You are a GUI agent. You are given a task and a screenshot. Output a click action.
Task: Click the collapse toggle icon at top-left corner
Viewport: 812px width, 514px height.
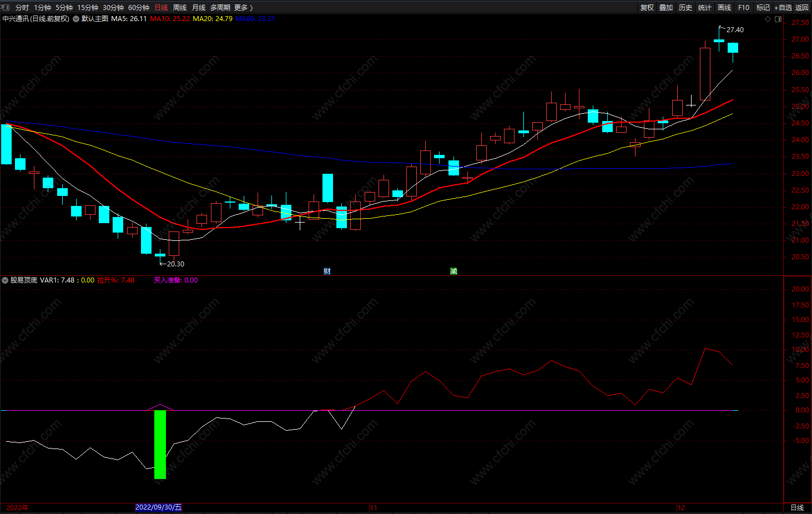(x=5, y=7)
